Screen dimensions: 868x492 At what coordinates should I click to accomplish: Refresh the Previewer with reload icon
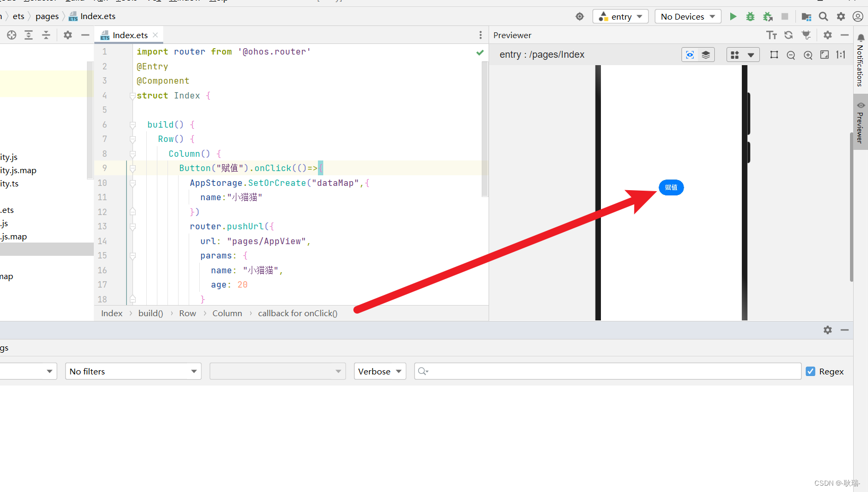coord(789,35)
